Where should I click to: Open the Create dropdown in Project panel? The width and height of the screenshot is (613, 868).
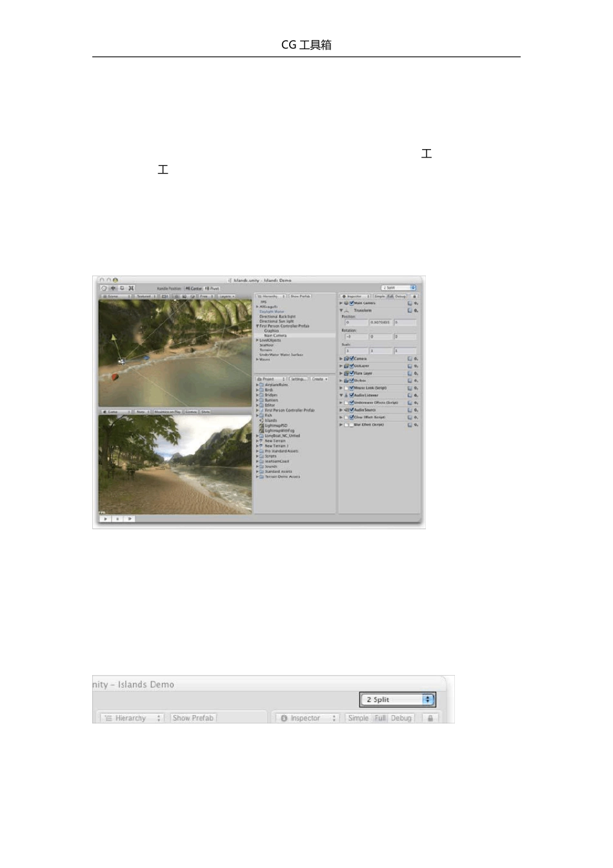[x=319, y=379]
